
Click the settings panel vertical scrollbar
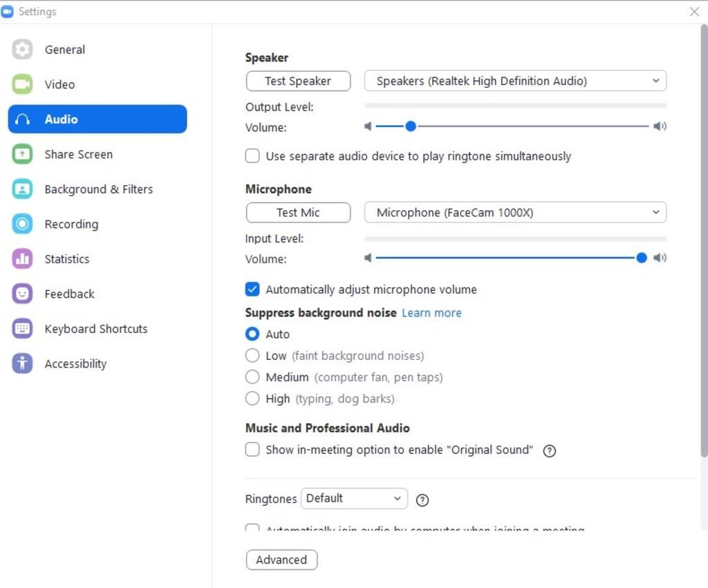pyautogui.click(x=704, y=242)
